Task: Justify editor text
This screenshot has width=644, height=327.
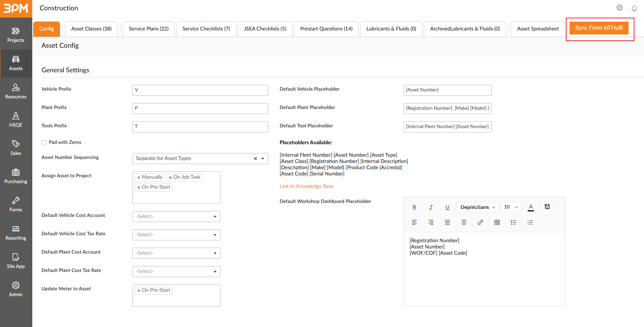Action: pos(447,222)
